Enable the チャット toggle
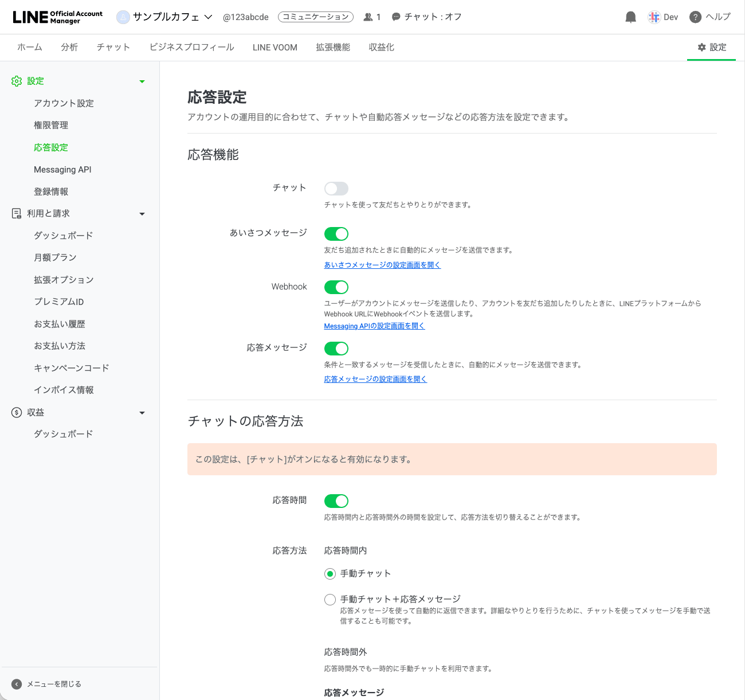The image size is (745, 700). pos(336,189)
